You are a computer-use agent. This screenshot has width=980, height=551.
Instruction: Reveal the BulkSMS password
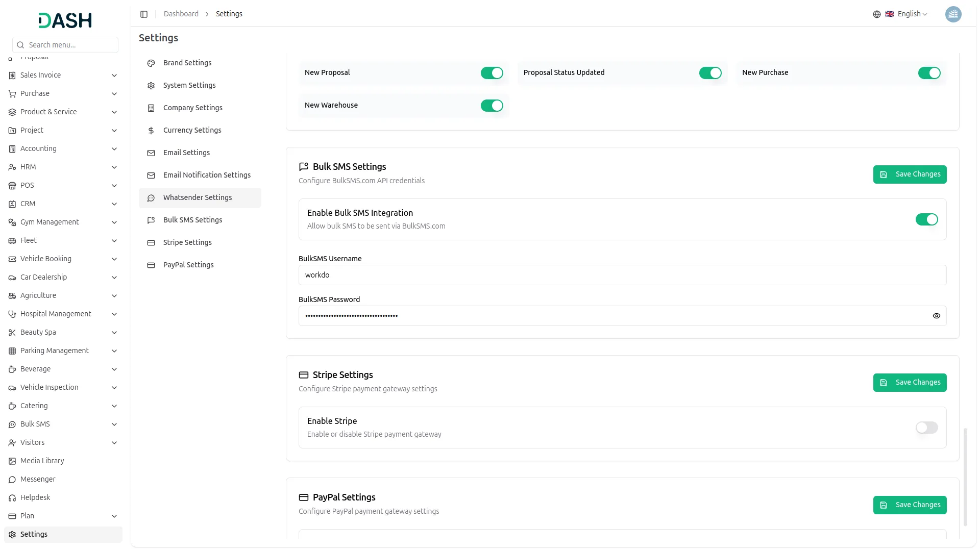point(937,316)
